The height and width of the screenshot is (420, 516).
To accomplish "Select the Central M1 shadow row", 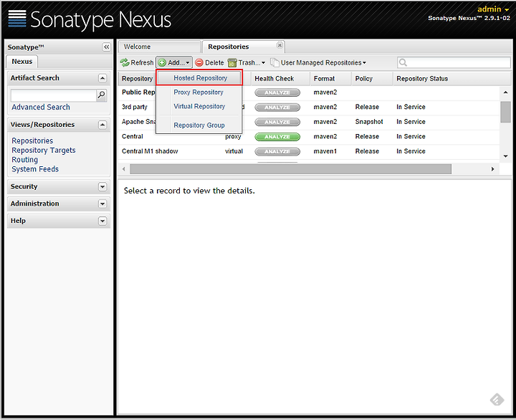I will tap(309, 151).
